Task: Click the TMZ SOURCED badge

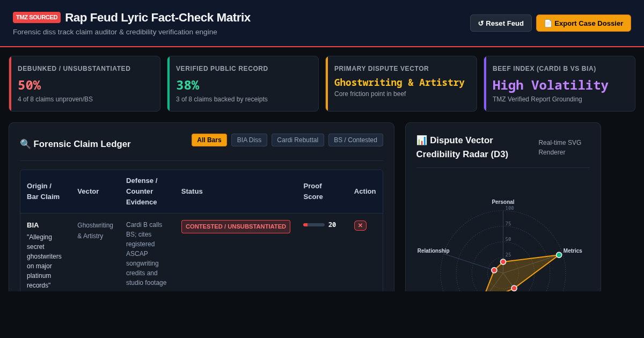Action: click(x=36, y=17)
